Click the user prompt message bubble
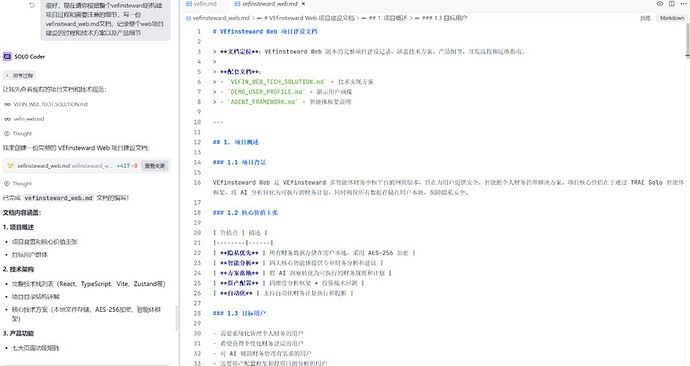 coord(105,19)
